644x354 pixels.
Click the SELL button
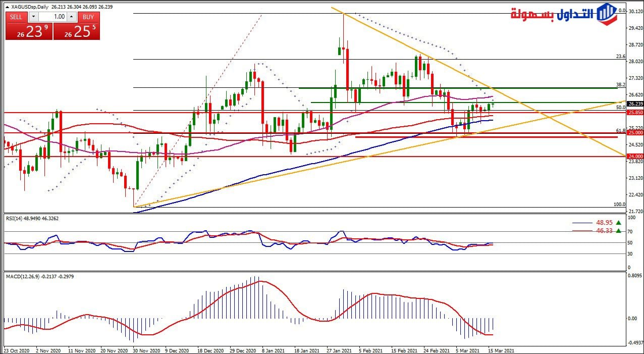(17, 16)
